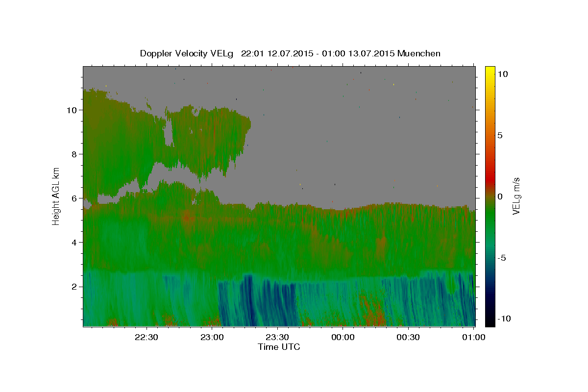This screenshot has width=588, height=392.
Task: Click the colorbar value label '5'
Action: [500, 135]
